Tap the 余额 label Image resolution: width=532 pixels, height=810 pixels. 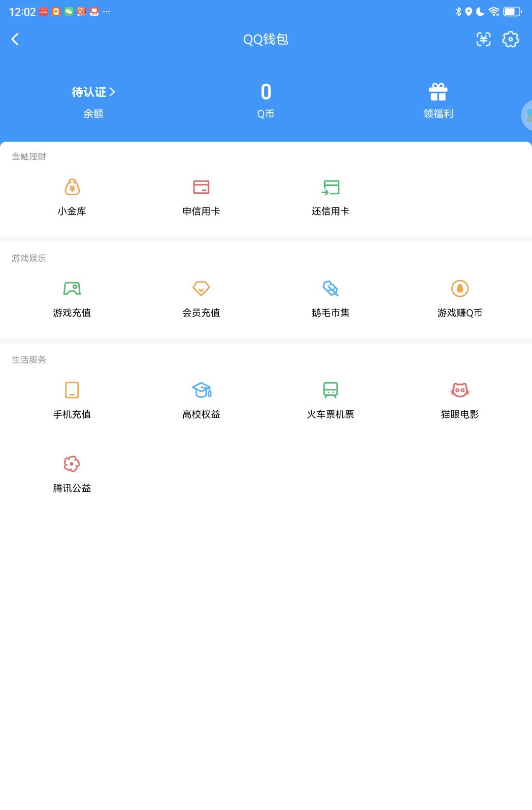[93, 114]
